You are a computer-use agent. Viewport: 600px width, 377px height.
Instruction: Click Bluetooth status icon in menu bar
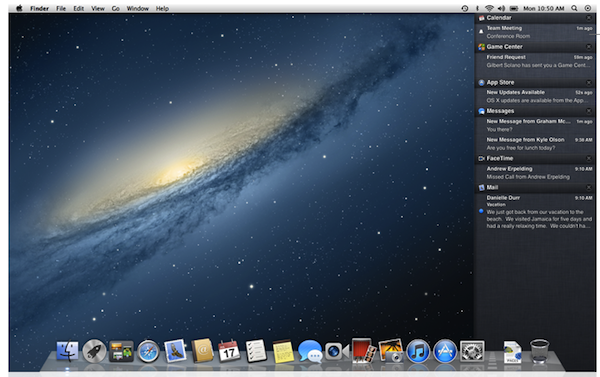(477, 8)
